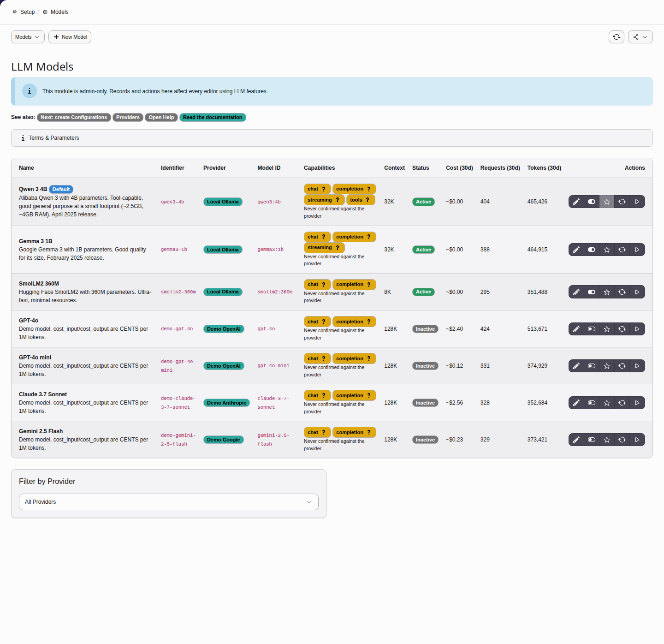Edit the SmolLM2 360M model

[576, 292]
